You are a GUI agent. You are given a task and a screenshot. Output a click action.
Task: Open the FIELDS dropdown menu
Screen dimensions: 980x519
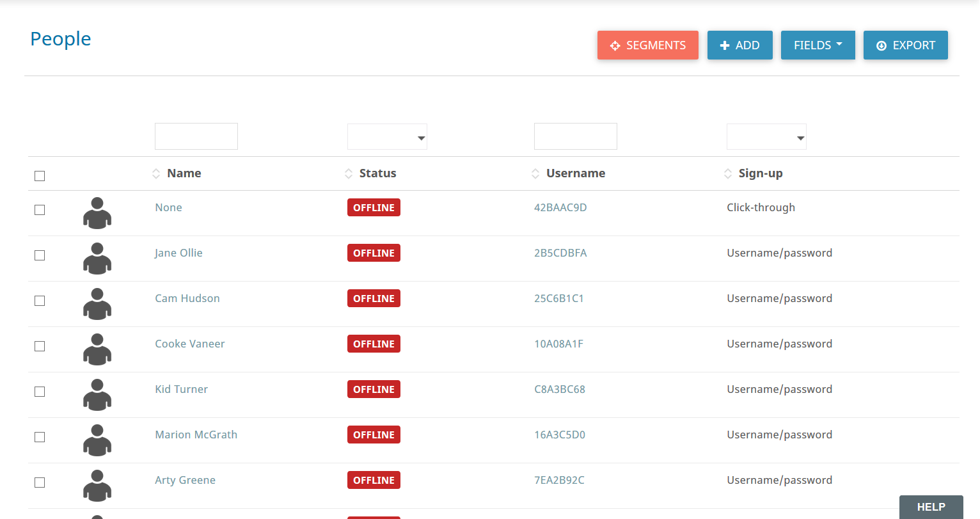coord(818,45)
